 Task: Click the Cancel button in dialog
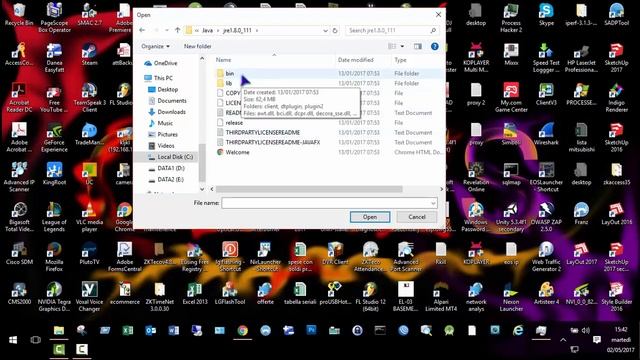click(417, 217)
